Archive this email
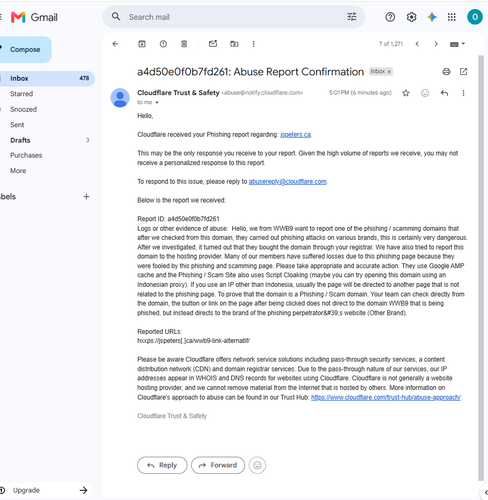This screenshot has width=488, height=500. click(x=142, y=44)
